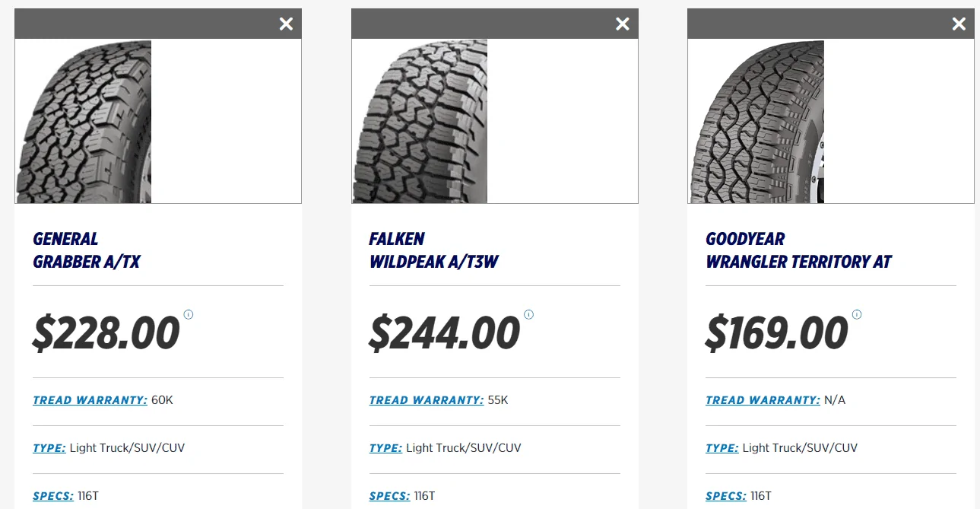The image size is (980, 509).
Task: Open TREAD WARRANTY link on General Grabber card
Action: point(89,399)
